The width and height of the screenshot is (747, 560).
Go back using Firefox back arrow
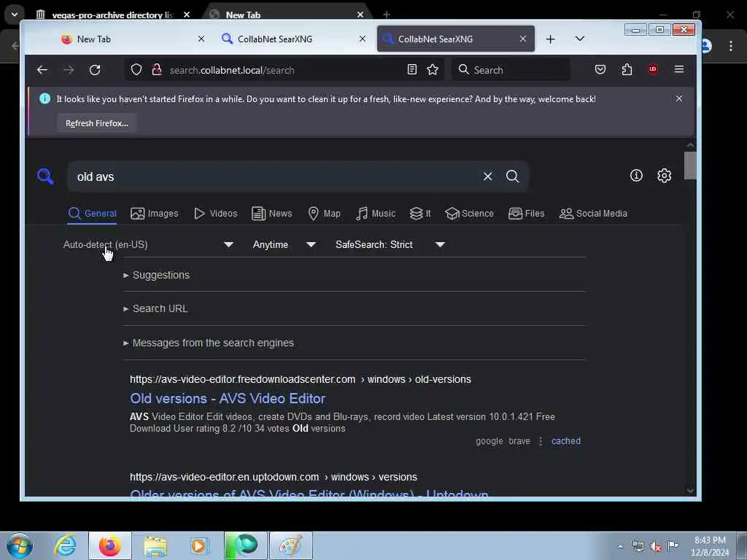pos(42,70)
